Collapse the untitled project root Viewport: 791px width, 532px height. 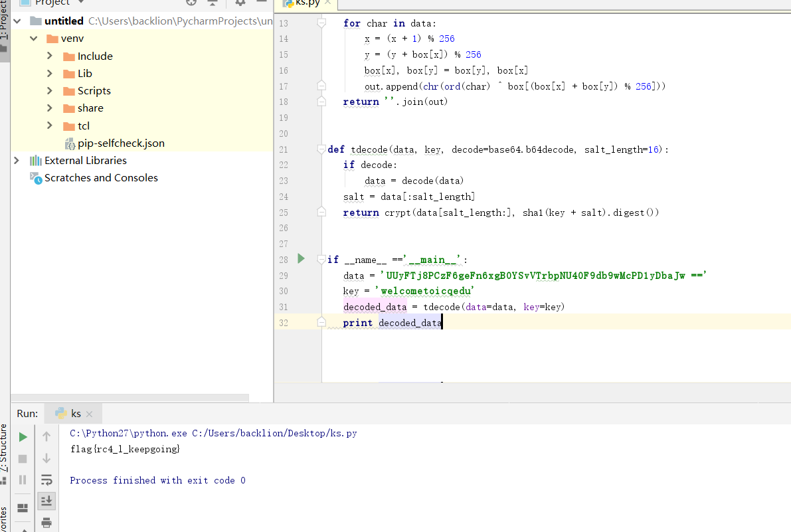pyautogui.click(x=17, y=21)
